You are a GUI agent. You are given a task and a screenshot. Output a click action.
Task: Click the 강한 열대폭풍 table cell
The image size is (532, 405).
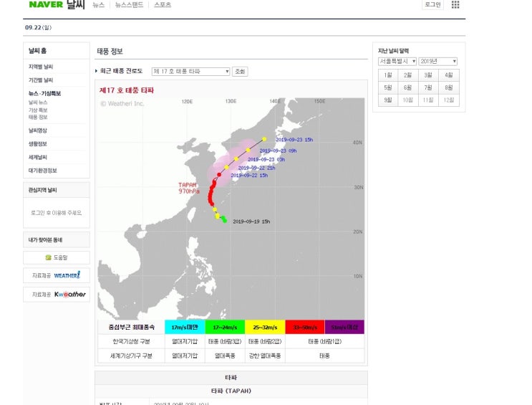265,356
